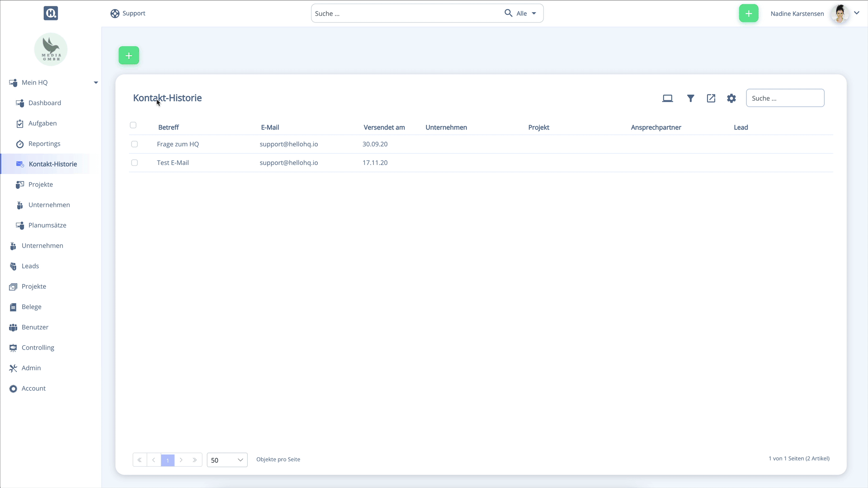This screenshot has height=488, width=868.
Task: Open the export/share icon in toolbar
Action: tap(711, 99)
